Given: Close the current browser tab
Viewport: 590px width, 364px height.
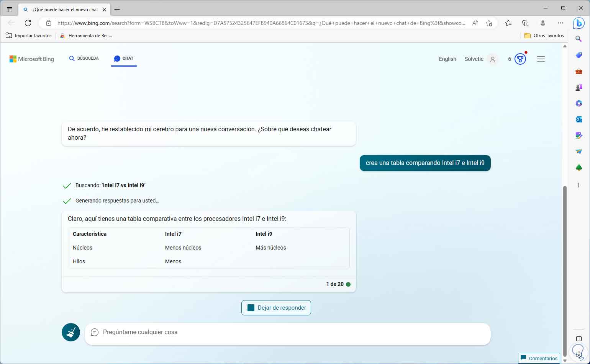Looking at the screenshot, I should [x=104, y=10].
